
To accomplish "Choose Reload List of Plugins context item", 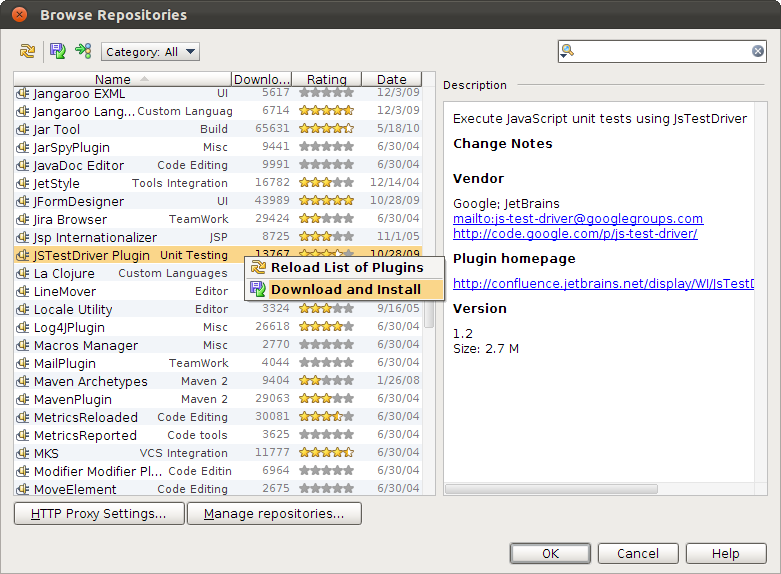I will click(x=344, y=268).
